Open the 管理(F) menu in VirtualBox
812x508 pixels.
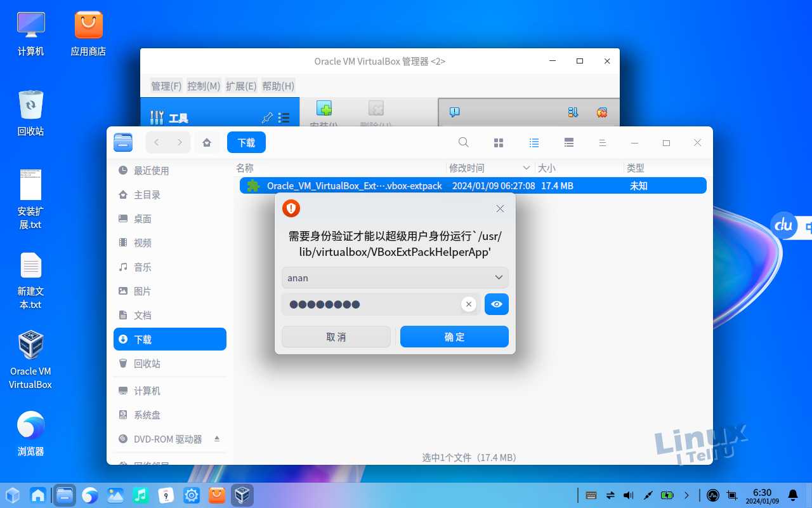pyautogui.click(x=166, y=86)
